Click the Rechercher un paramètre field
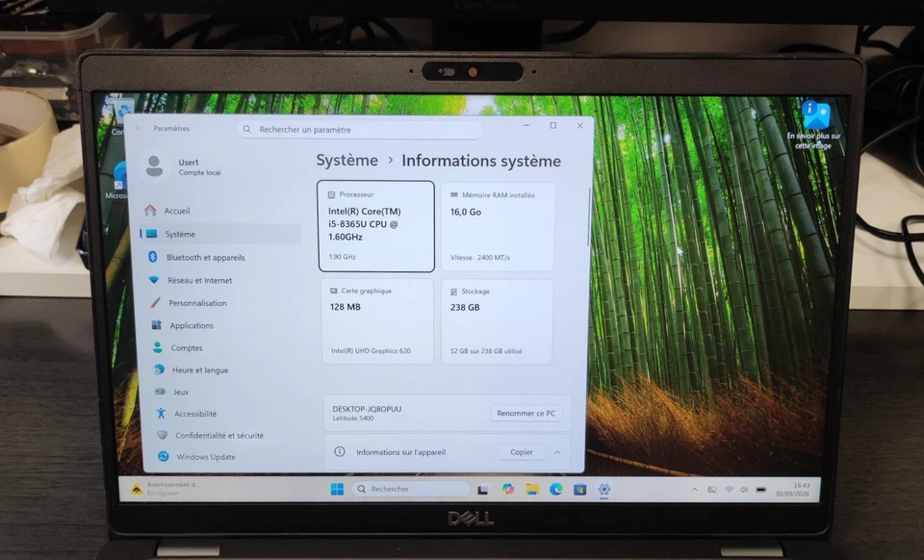Screen dimensions: 924x560 pyautogui.click(x=359, y=130)
